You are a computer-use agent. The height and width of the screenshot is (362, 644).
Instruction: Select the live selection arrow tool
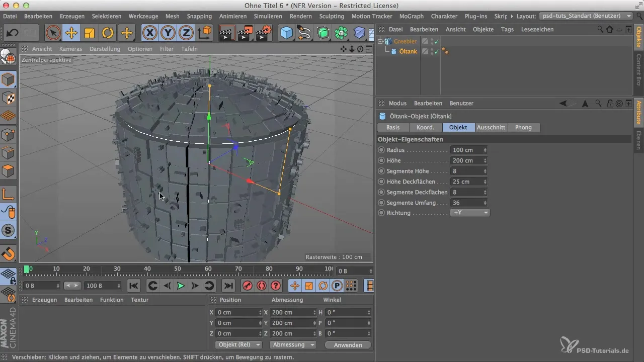pos(53,34)
